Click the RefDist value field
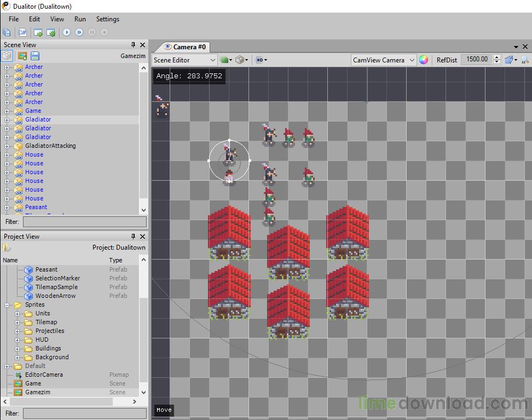532x420 pixels. point(477,60)
